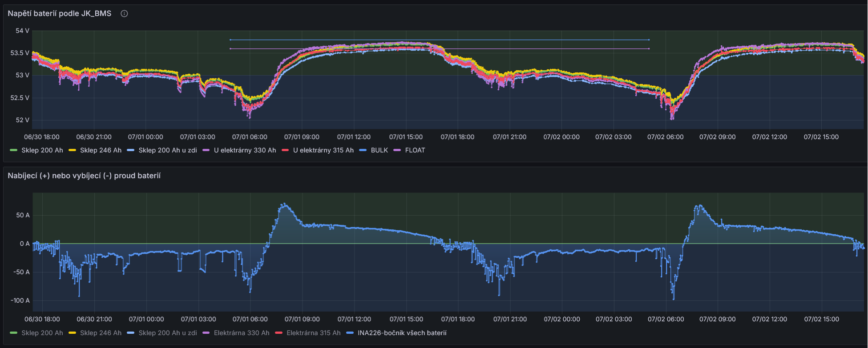Image resolution: width=868 pixels, height=348 pixels.
Task: Click the 50 A axis label
Action: tap(23, 215)
